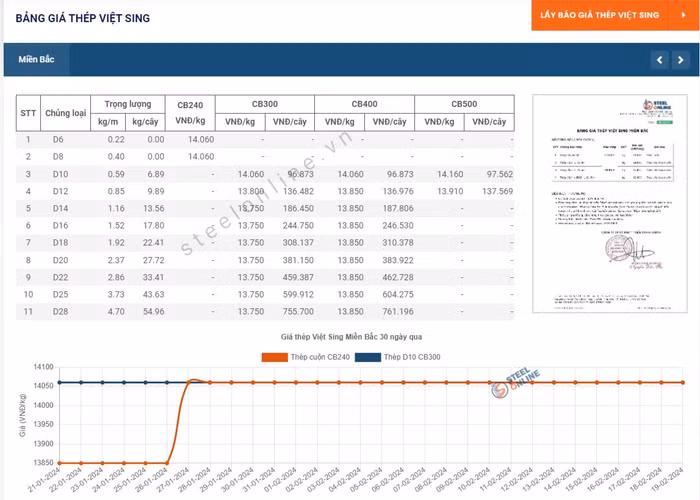Open the price quote document thumbnail
Image resolution: width=700 pixels, height=500 pixels.
click(x=607, y=204)
